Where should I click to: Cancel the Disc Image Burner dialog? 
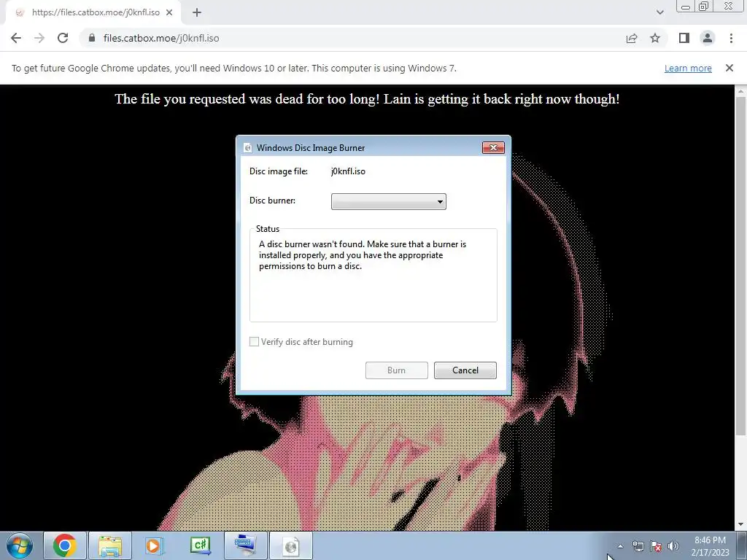click(465, 370)
